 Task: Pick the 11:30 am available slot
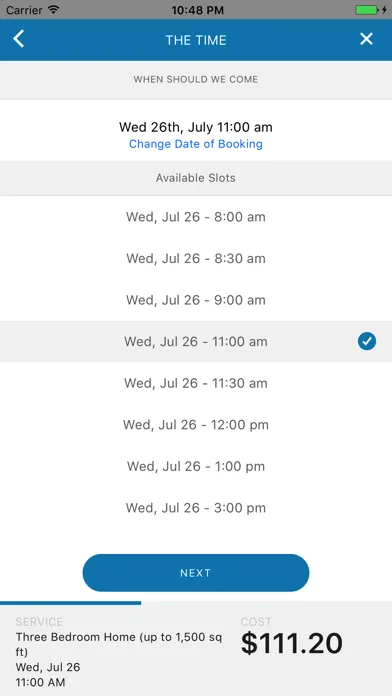(x=196, y=383)
